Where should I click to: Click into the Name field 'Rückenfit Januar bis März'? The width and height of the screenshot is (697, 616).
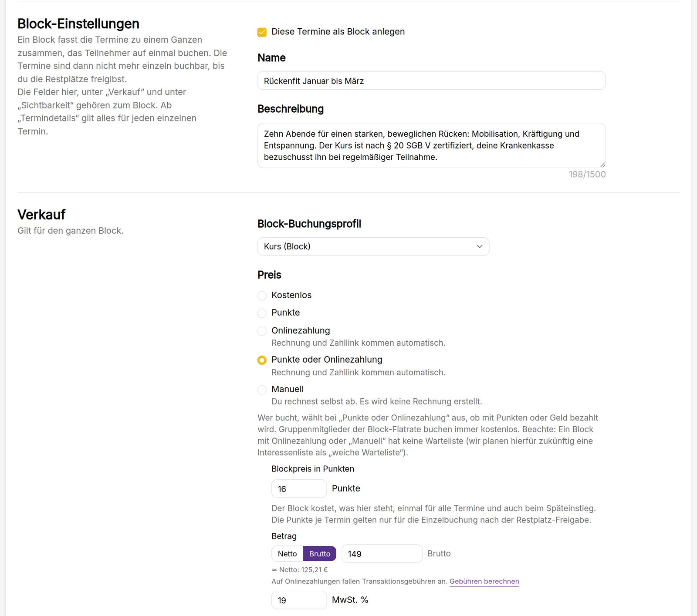pyautogui.click(x=431, y=81)
